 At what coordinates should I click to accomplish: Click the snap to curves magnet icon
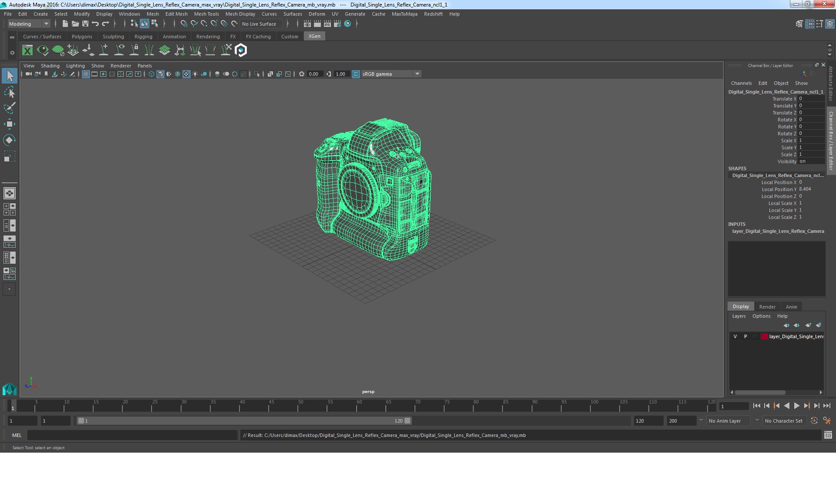tap(194, 24)
